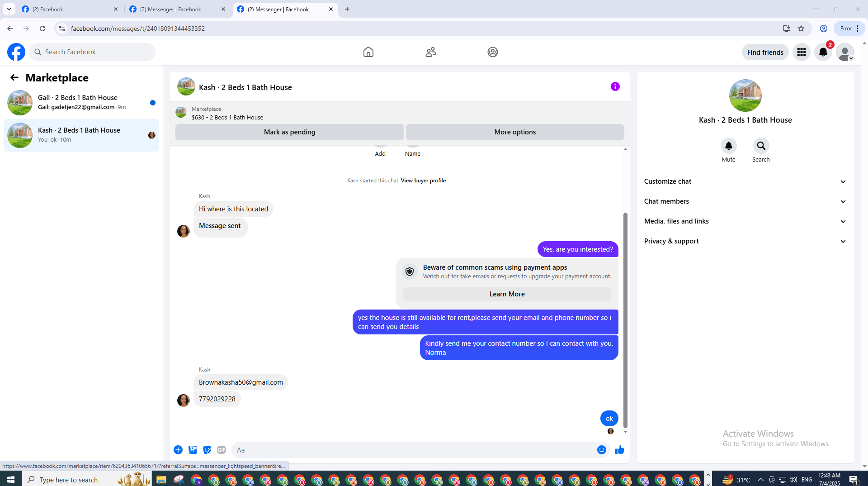Go to the Home feed icon
Viewport: 868px width, 486px height.
pyautogui.click(x=368, y=52)
